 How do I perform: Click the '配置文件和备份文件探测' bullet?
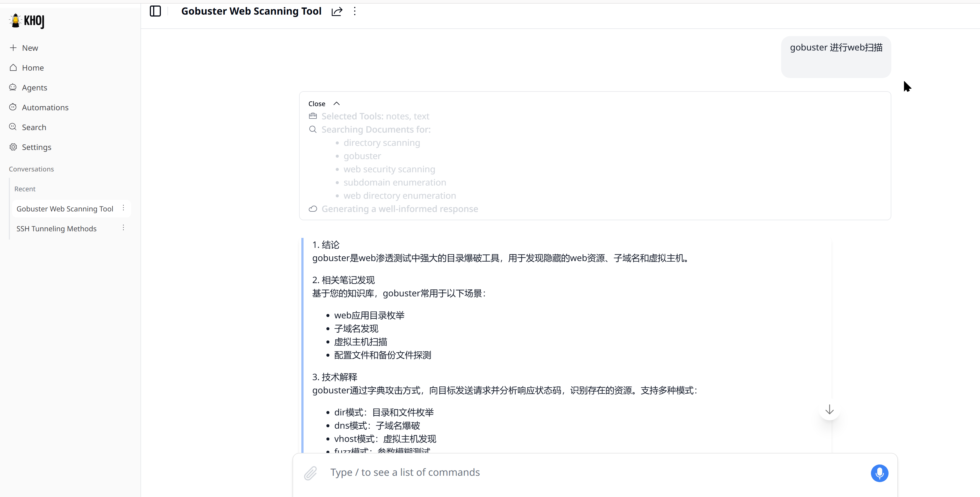click(382, 355)
